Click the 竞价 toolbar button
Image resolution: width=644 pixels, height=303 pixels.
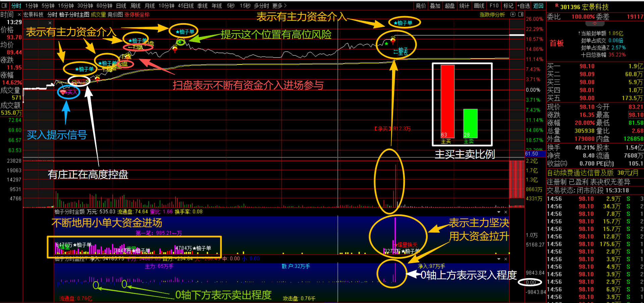421,6
